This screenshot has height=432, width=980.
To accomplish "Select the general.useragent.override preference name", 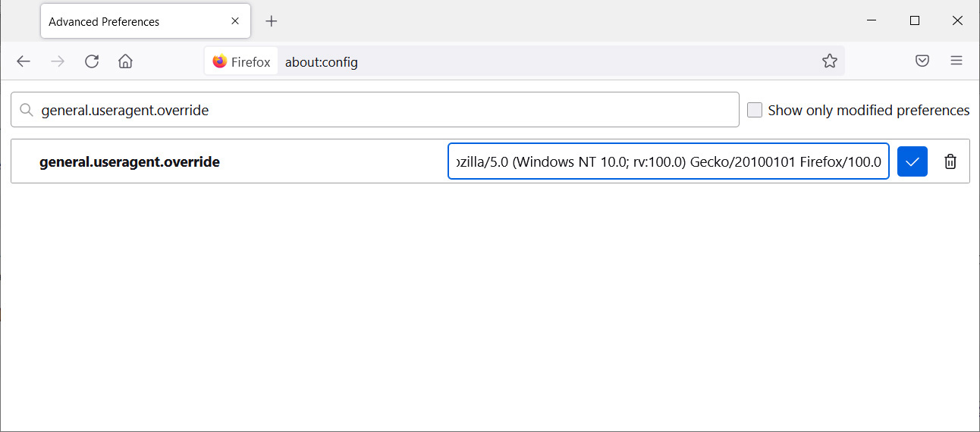I will coord(130,161).
